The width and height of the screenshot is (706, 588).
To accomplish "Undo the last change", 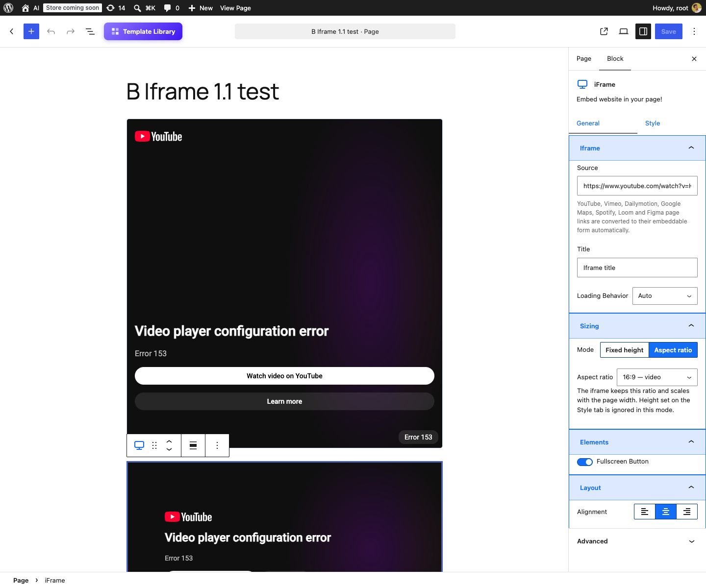I will point(51,31).
